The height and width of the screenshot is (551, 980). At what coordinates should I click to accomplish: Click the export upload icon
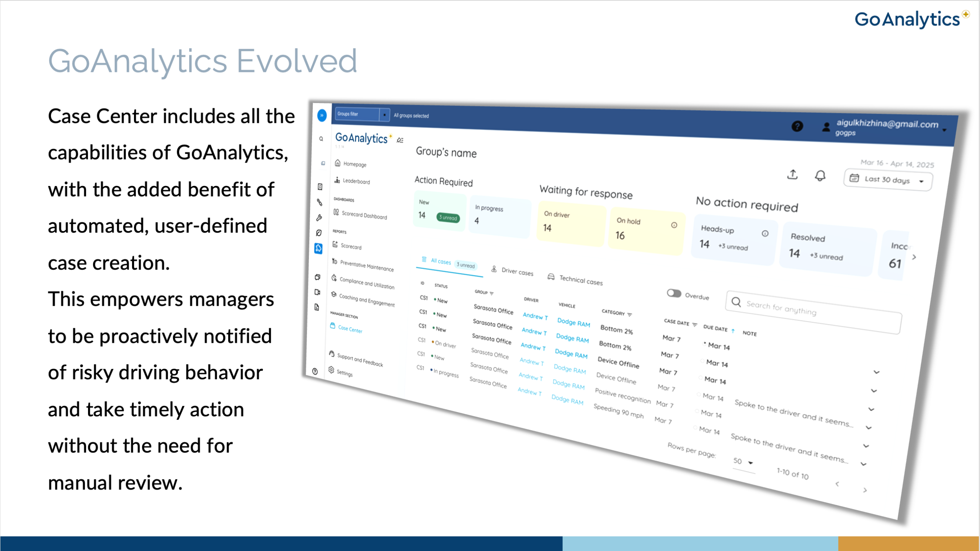point(792,175)
